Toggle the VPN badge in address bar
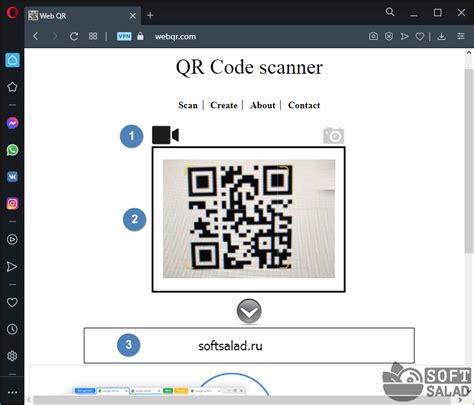 pos(124,36)
